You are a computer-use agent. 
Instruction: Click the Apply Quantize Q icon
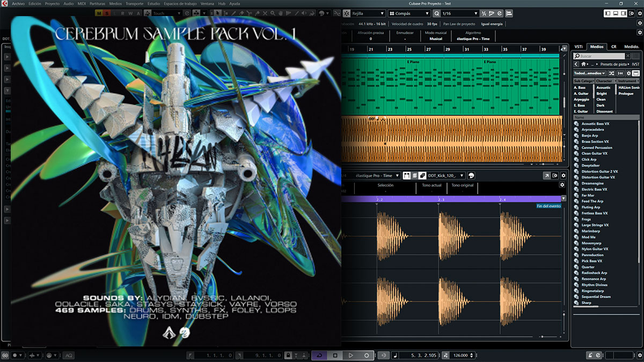pyautogui.click(x=436, y=13)
